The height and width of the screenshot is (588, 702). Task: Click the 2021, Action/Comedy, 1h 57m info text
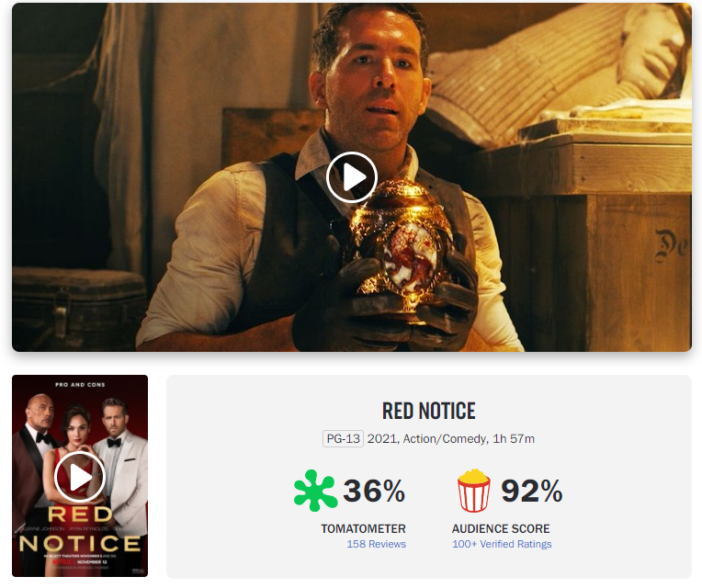click(451, 438)
